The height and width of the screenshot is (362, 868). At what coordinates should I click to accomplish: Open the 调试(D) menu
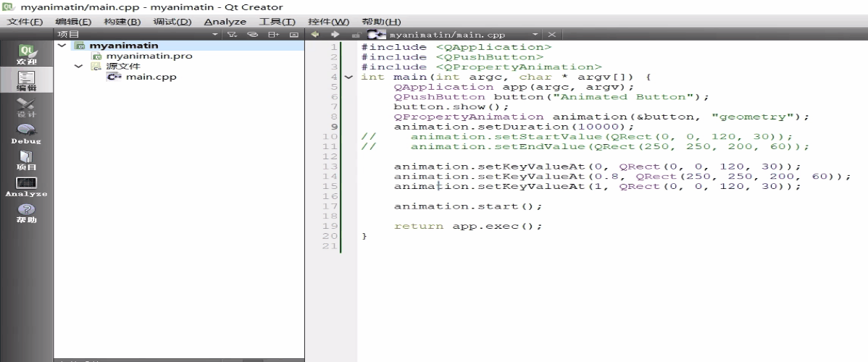pyautogui.click(x=172, y=22)
